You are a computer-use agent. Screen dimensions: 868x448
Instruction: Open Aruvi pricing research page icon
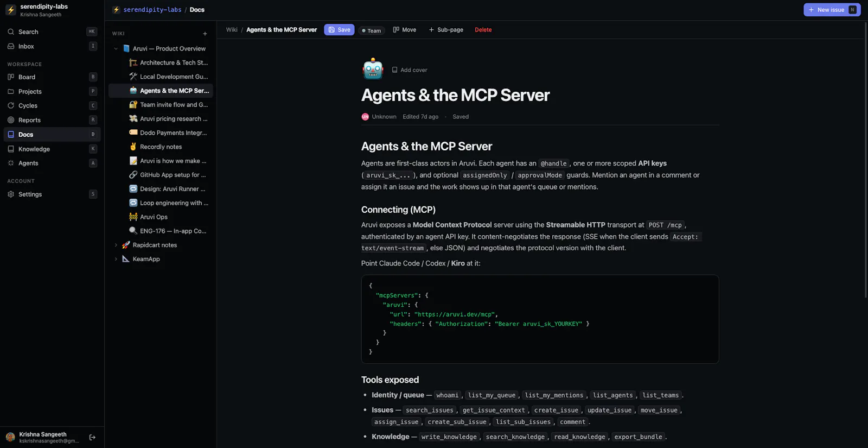133,118
